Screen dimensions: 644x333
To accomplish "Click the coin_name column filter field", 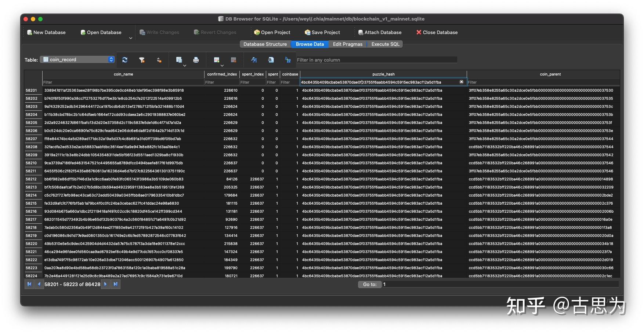I will (x=123, y=82).
